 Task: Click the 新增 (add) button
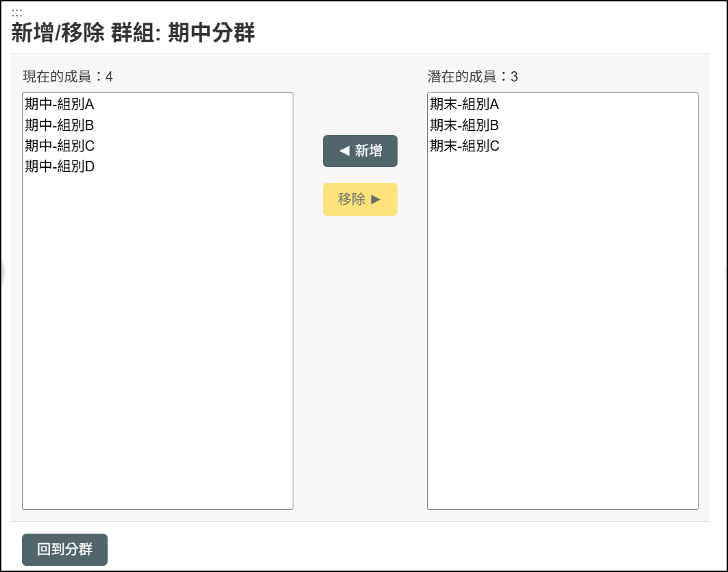point(360,151)
